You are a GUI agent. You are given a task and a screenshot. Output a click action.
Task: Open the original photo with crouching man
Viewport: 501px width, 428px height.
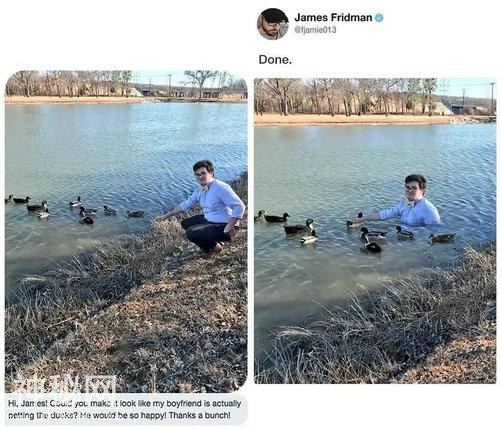click(x=126, y=231)
